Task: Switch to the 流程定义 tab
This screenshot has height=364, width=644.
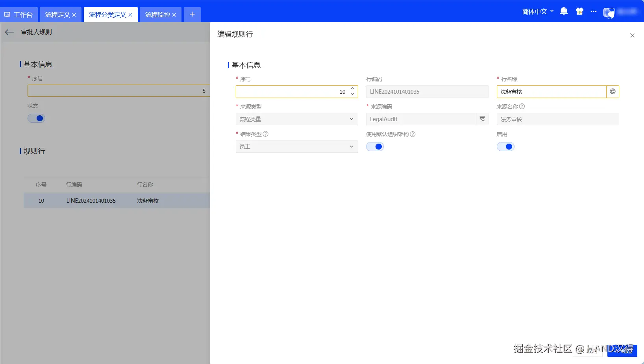Action: coord(57,15)
